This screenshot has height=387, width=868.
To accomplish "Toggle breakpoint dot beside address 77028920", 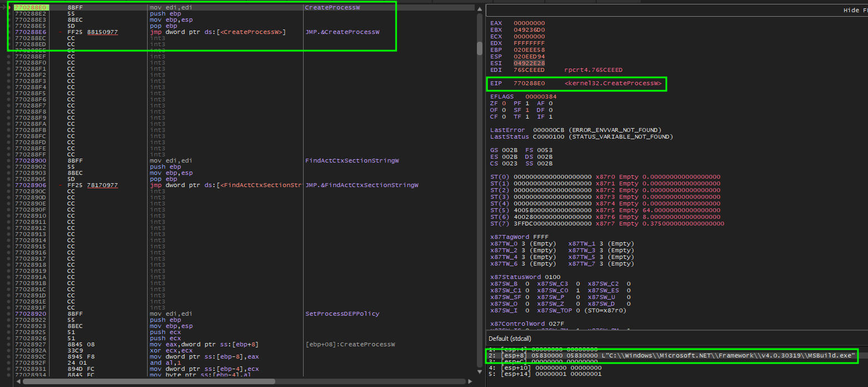I will (8, 313).
